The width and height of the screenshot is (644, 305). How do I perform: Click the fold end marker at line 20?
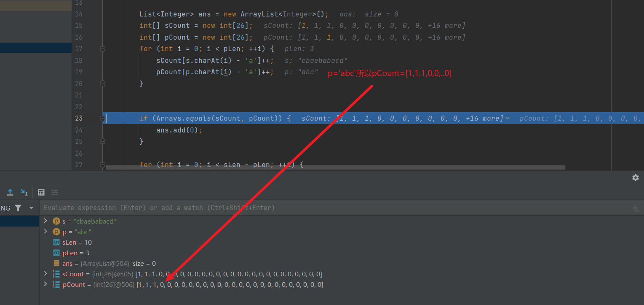click(x=103, y=84)
